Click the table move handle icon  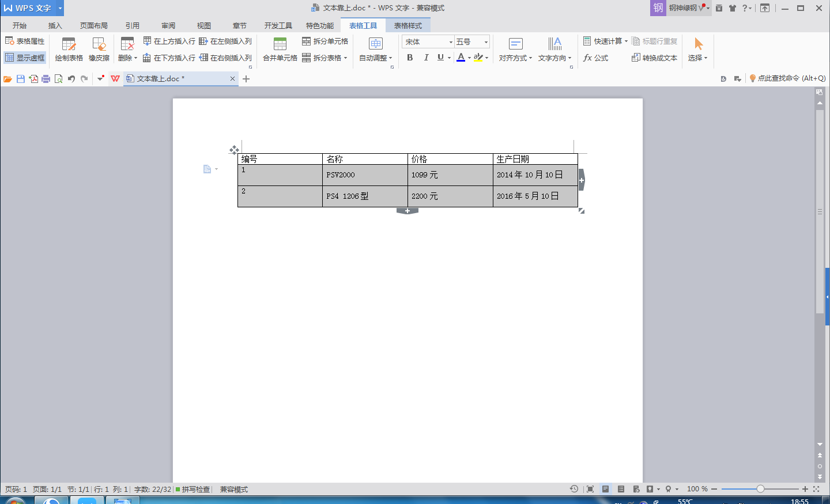pos(234,150)
